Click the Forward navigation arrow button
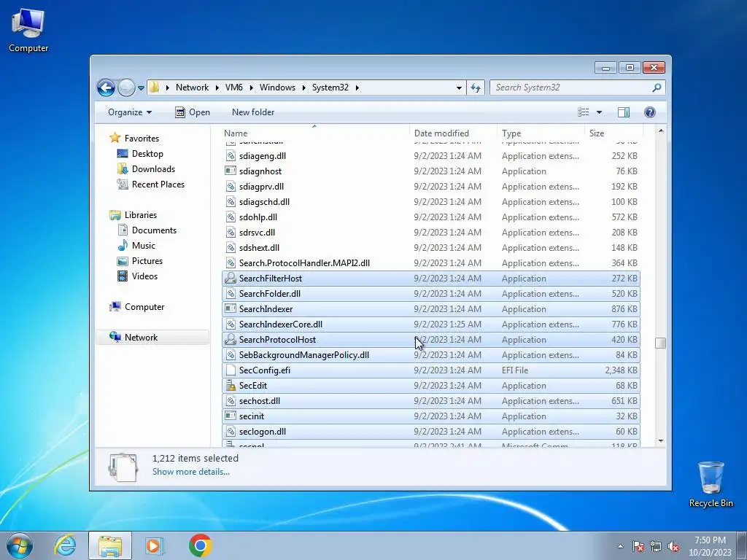Image resolution: width=747 pixels, height=560 pixels. point(126,87)
